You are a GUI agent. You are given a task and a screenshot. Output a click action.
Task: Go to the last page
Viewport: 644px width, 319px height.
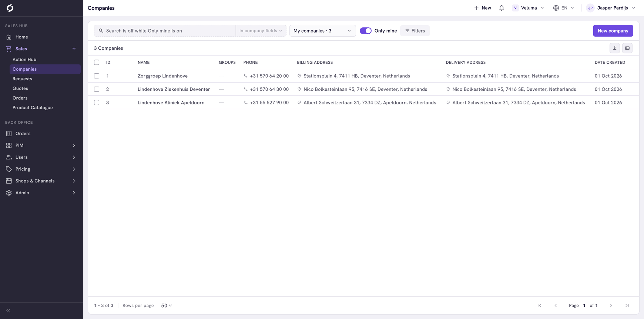coord(627,306)
